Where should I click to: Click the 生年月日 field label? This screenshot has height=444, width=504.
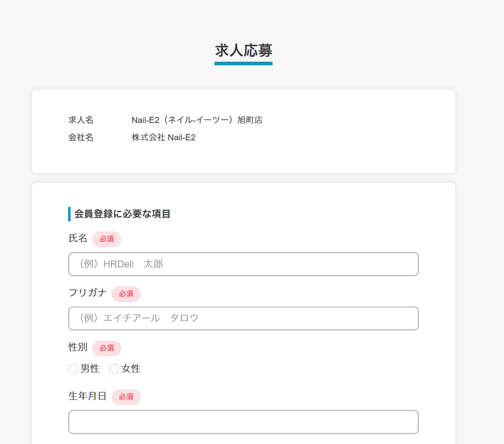[87, 396]
